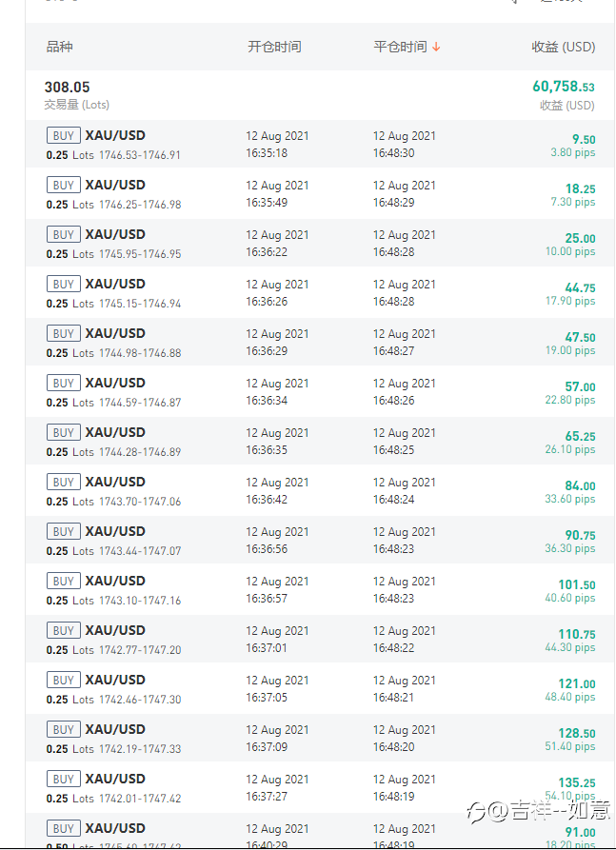Click BUY badge on the 16:36:56 trade
The width and height of the screenshot is (616, 850).
click(64, 532)
